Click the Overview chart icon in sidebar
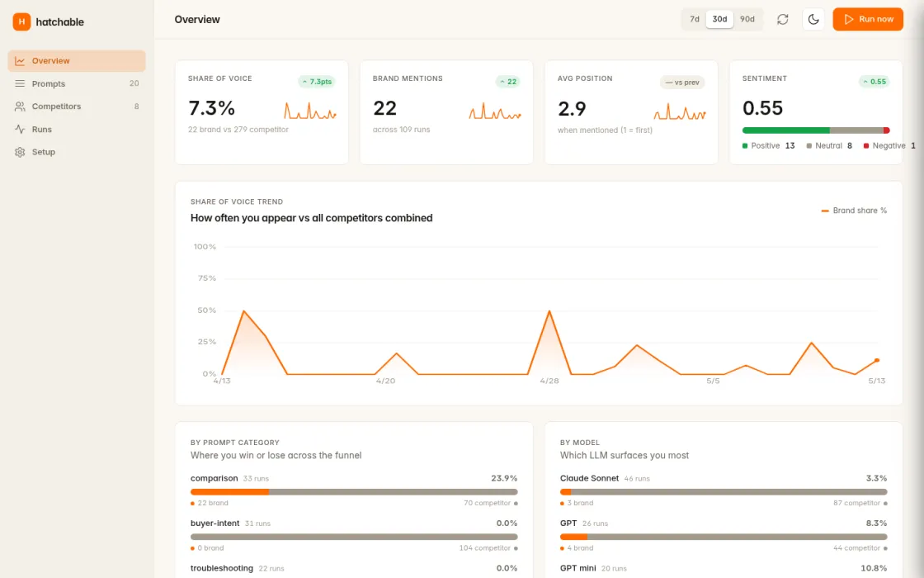The height and width of the screenshot is (578, 924). click(20, 61)
